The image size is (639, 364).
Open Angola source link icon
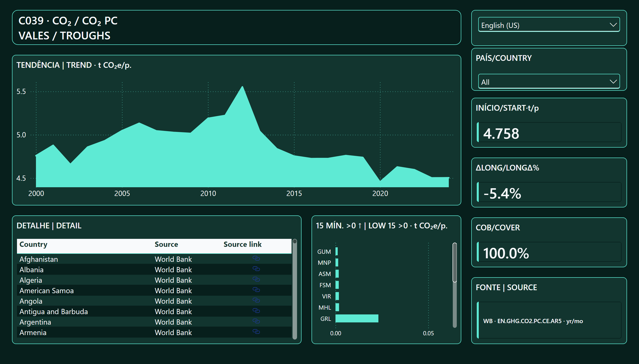pos(256,300)
